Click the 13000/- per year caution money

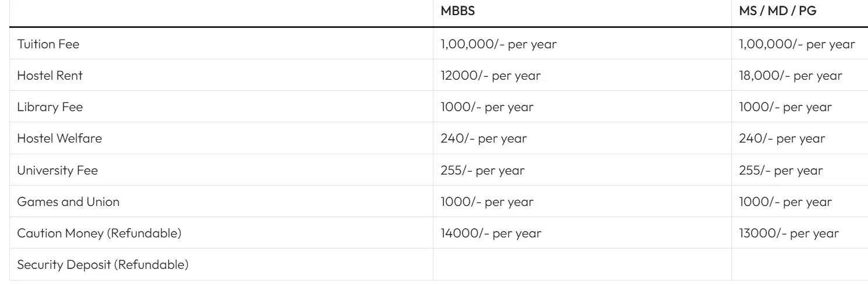tap(789, 233)
